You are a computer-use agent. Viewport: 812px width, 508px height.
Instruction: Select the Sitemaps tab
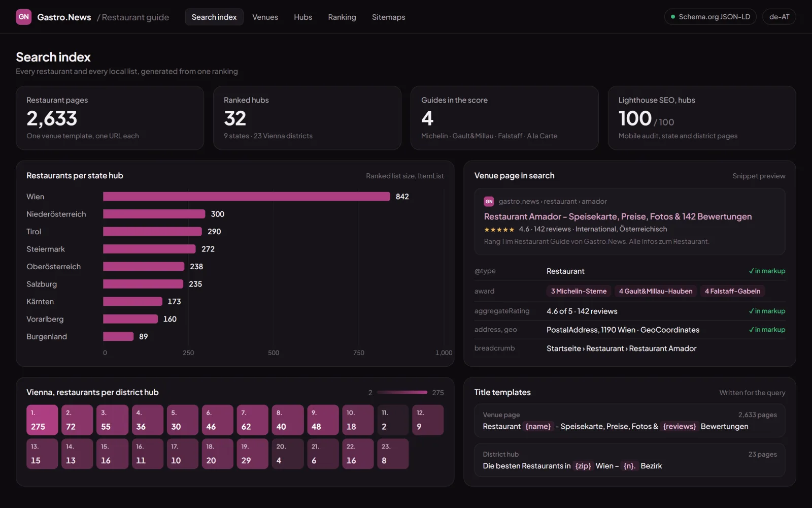(388, 17)
